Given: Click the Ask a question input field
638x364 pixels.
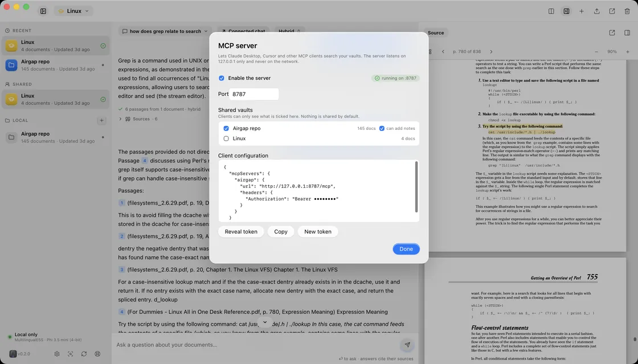Looking at the screenshot, I should pyautogui.click(x=256, y=345).
